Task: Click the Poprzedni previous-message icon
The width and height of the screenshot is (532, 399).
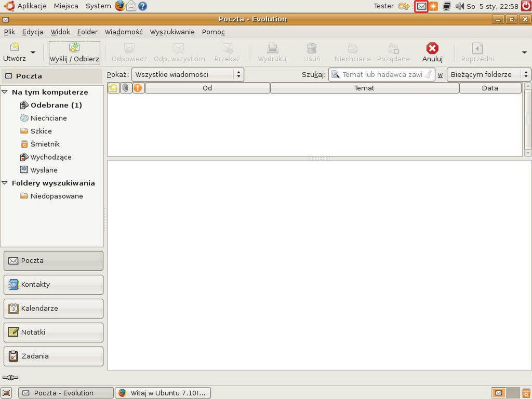Action: [x=477, y=48]
